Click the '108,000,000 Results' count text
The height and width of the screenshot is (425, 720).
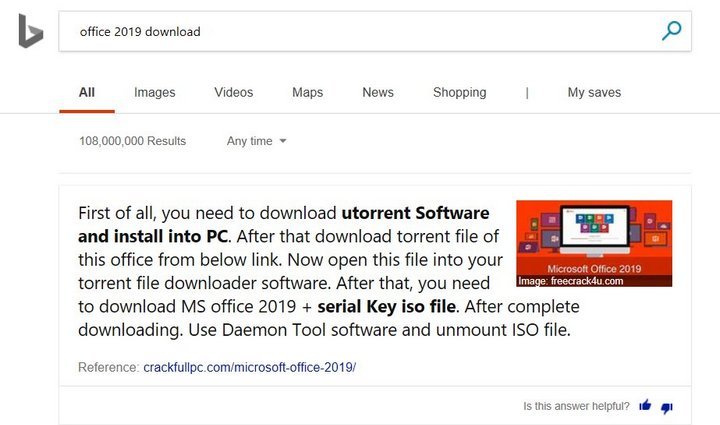(132, 141)
